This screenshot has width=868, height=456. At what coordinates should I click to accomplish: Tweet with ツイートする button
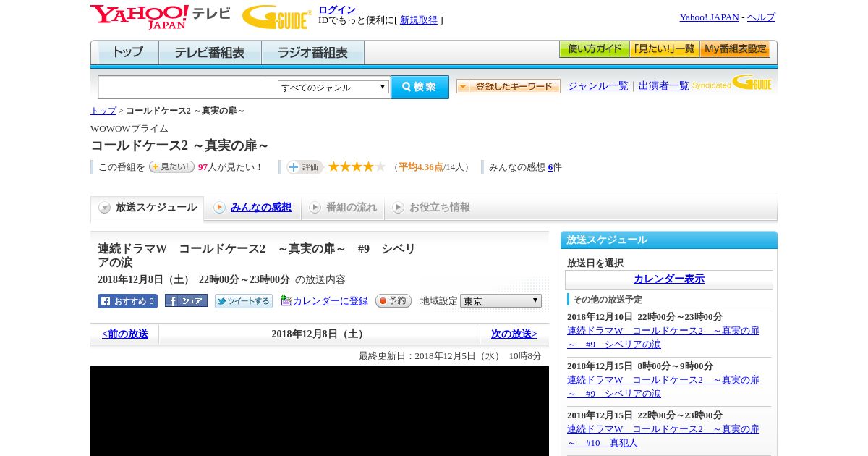click(244, 301)
